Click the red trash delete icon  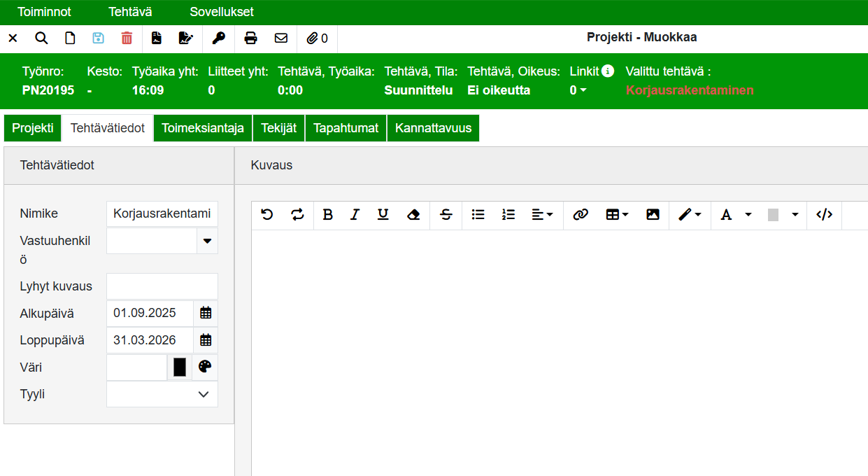click(127, 38)
